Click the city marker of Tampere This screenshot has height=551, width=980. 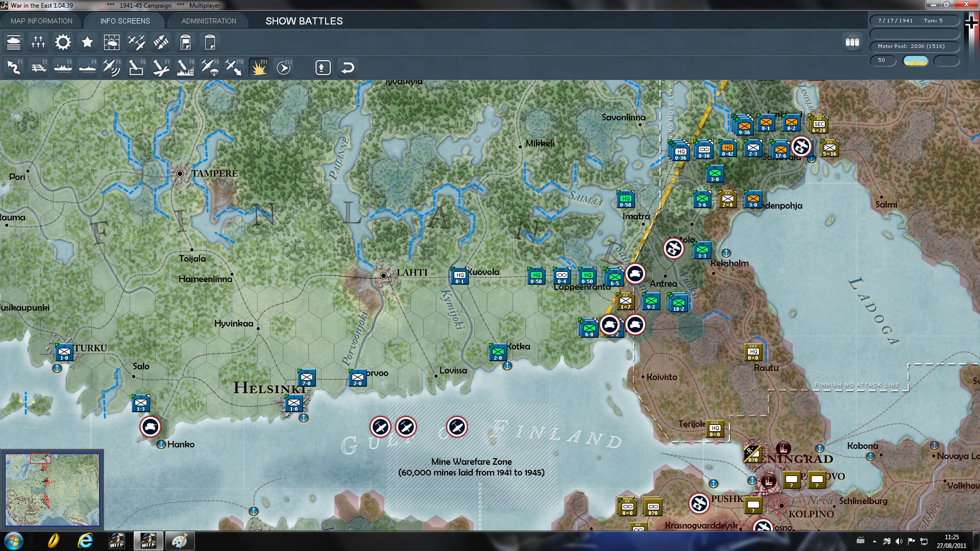click(x=180, y=173)
